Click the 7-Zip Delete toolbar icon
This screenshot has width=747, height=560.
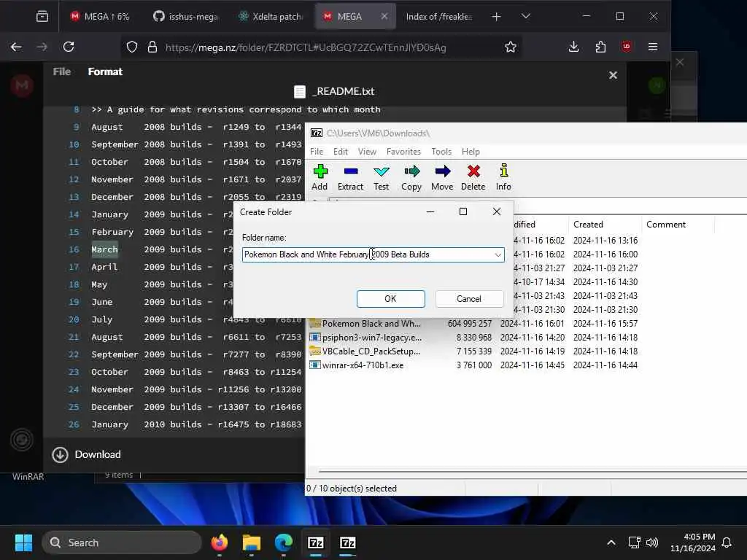[x=473, y=176]
